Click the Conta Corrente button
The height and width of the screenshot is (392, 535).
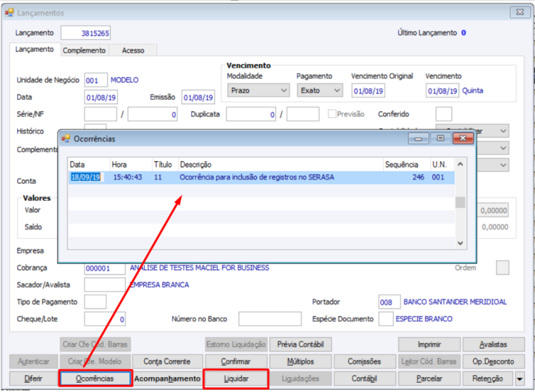[x=167, y=361]
